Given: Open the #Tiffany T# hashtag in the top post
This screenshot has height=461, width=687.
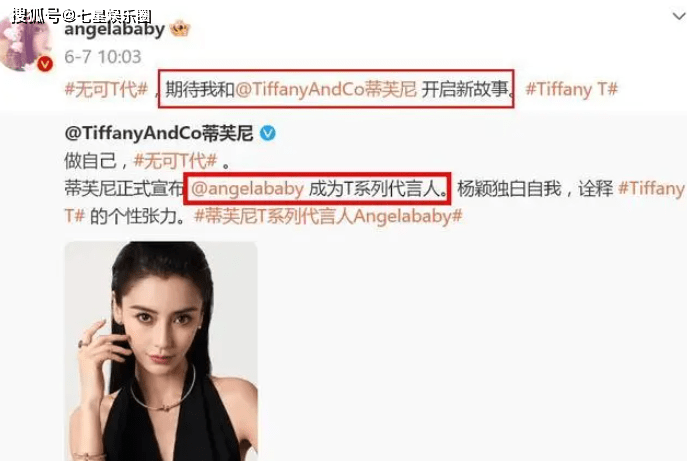Looking at the screenshot, I should 572,89.
